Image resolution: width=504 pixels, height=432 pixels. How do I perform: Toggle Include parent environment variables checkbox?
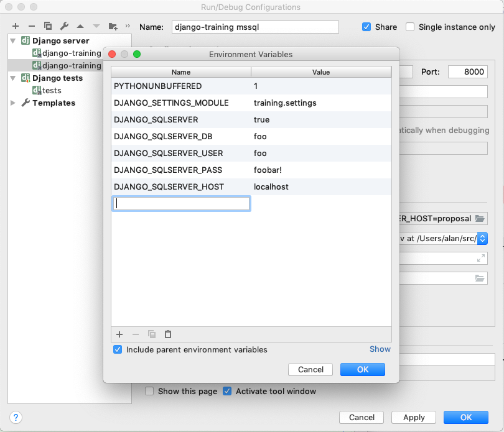(x=118, y=349)
